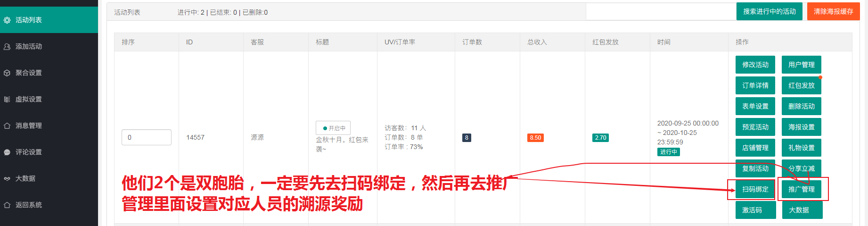Click the 访客数：11 人 text
Image resolution: width=868 pixels, height=226 pixels.
[x=405, y=128]
